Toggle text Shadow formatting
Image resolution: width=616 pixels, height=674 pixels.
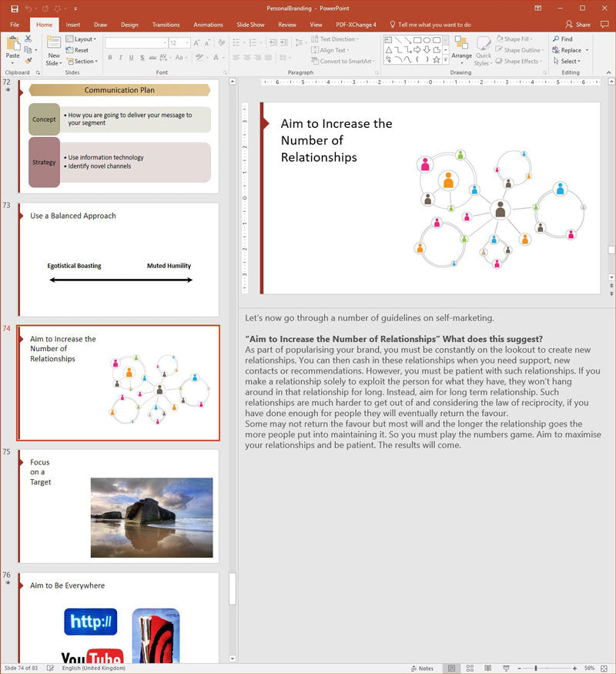(142, 57)
